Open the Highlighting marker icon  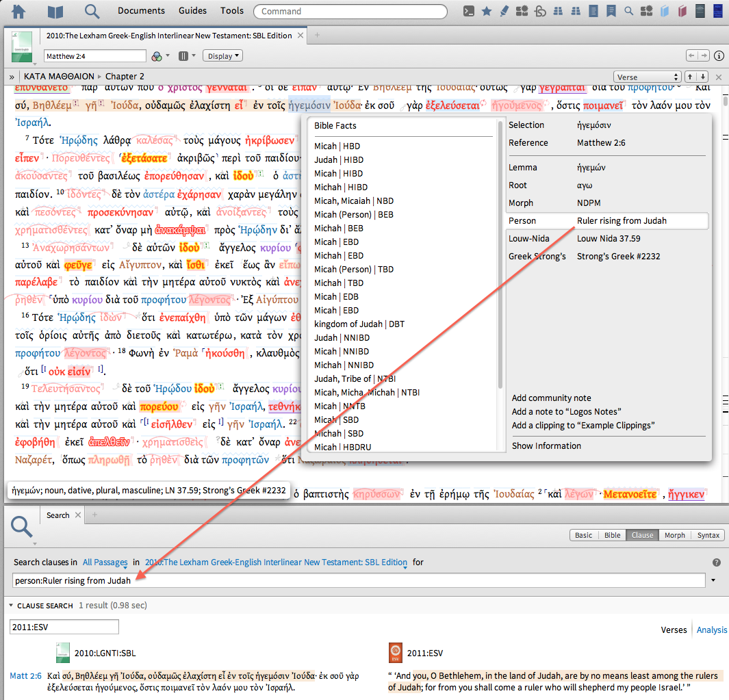click(504, 11)
